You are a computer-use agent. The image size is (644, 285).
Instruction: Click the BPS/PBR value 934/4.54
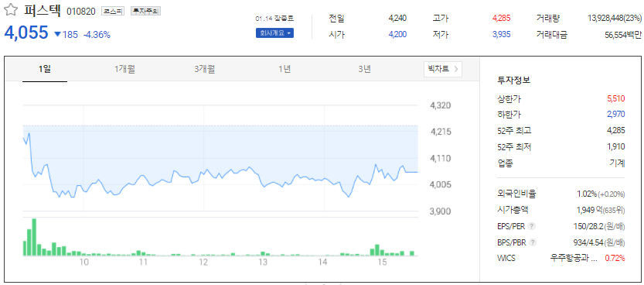pos(588,242)
